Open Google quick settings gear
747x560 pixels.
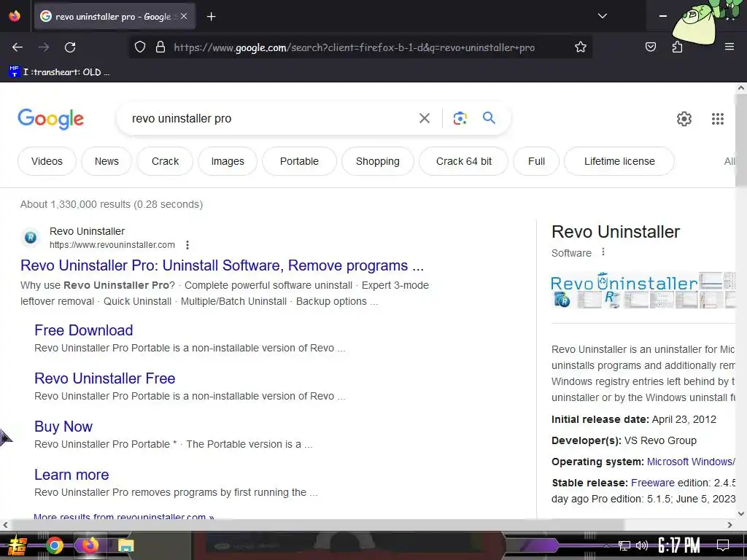tap(684, 119)
